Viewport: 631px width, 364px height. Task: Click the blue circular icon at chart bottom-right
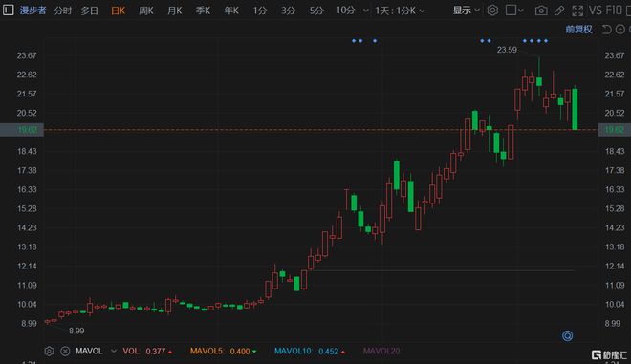click(567, 336)
